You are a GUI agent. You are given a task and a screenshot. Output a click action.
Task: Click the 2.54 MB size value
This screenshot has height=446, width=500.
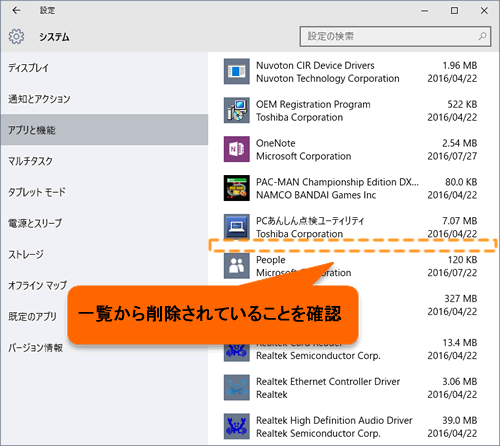[460, 143]
